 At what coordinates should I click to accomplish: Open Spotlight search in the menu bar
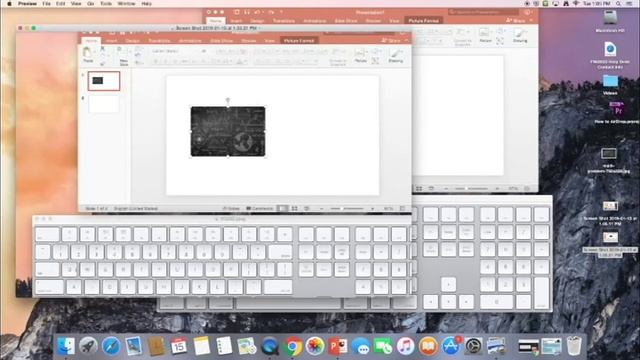click(619, 3)
